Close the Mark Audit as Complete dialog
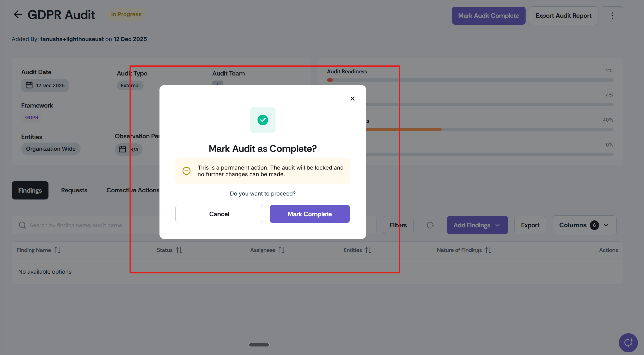This screenshot has width=644, height=355. pyautogui.click(x=352, y=99)
